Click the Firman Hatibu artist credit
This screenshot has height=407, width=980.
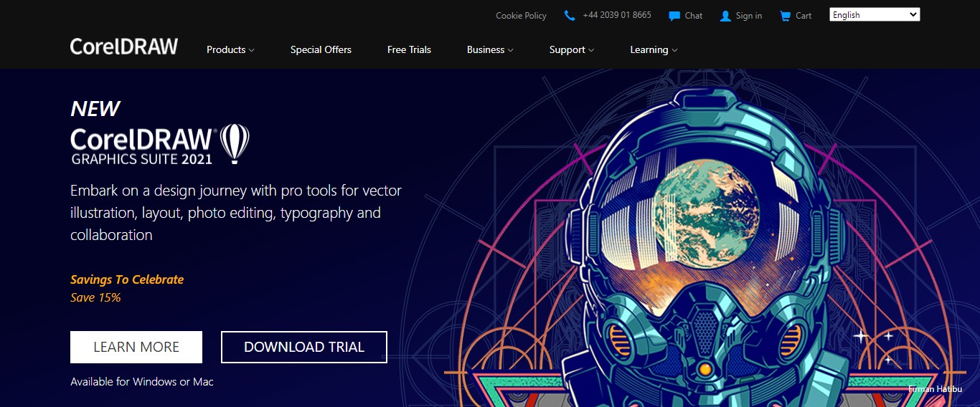pos(935,389)
